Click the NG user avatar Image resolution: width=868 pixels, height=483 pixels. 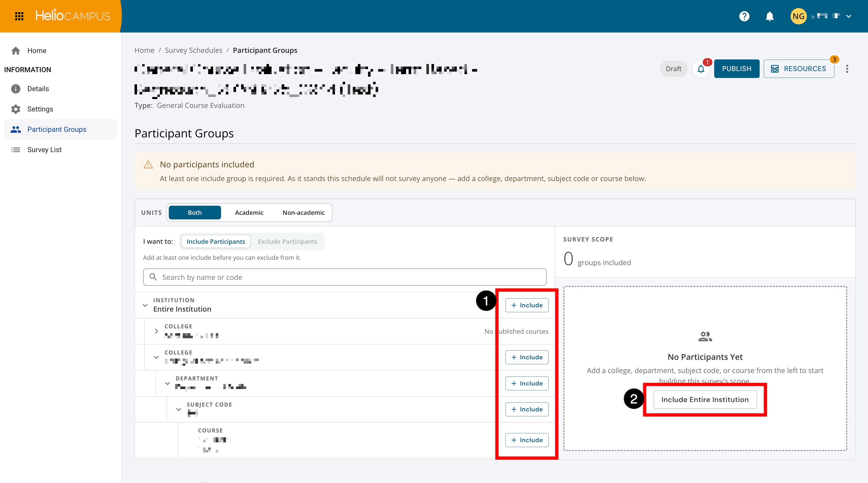click(x=798, y=16)
